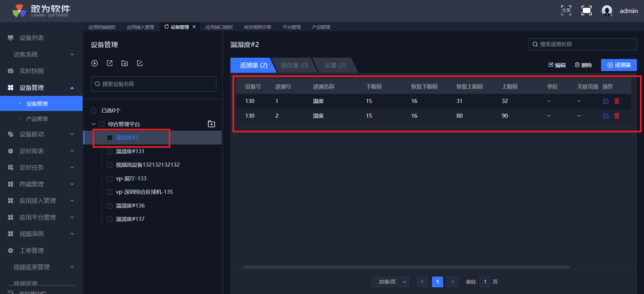Check the 温湿度#137 checkbox
This screenshot has width=644, height=294.
click(110, 219)
